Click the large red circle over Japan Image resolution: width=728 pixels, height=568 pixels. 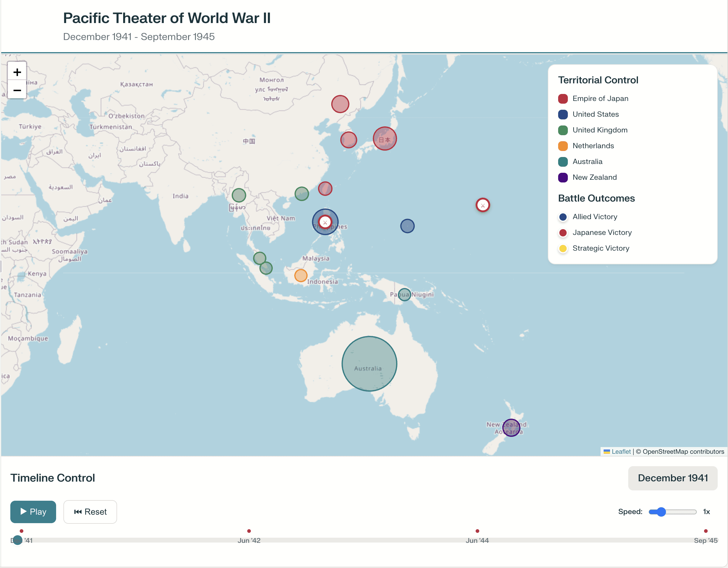(x=385, y=139)
